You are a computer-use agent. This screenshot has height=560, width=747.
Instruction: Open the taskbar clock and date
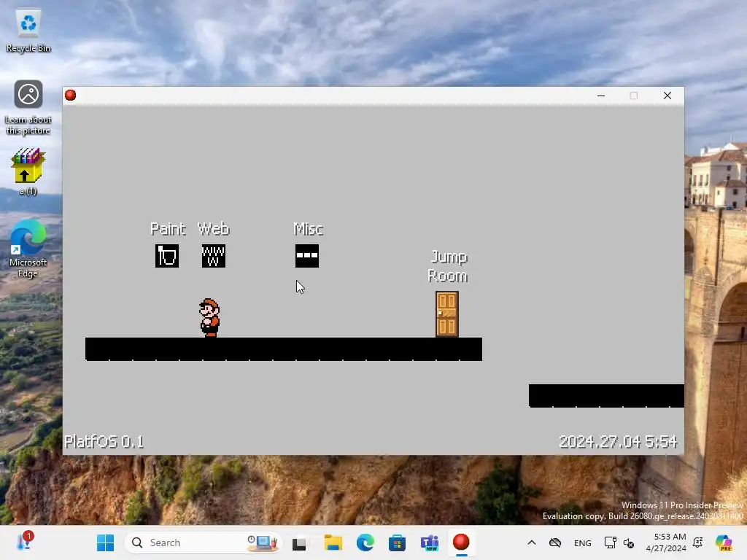click(x=666, y=542)
